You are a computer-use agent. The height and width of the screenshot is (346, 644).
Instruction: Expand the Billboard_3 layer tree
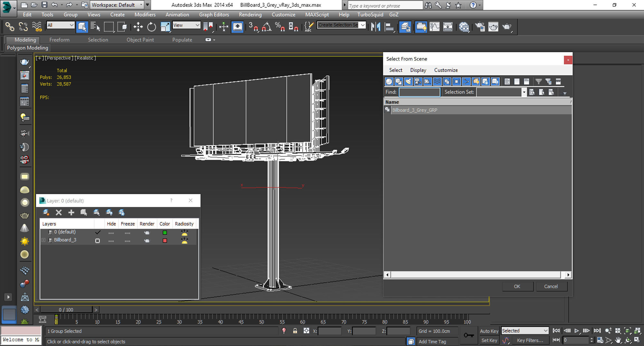[x=43, y=240]
